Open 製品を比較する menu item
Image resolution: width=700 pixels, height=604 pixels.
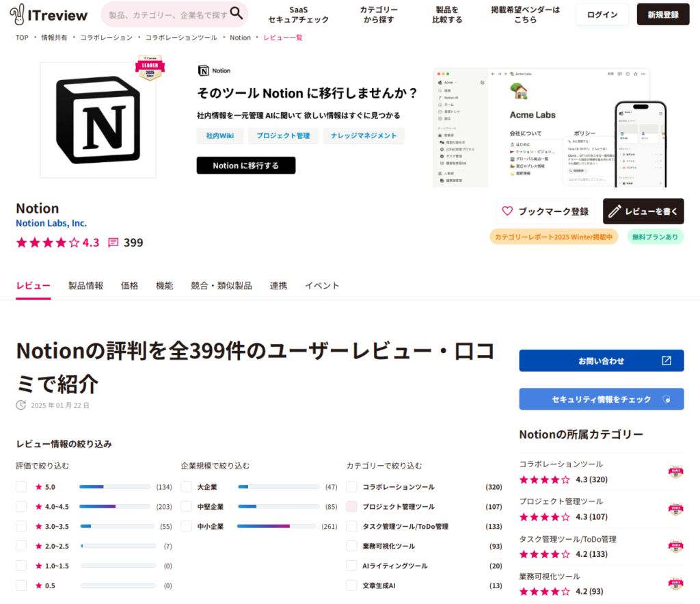click(447, 15)
